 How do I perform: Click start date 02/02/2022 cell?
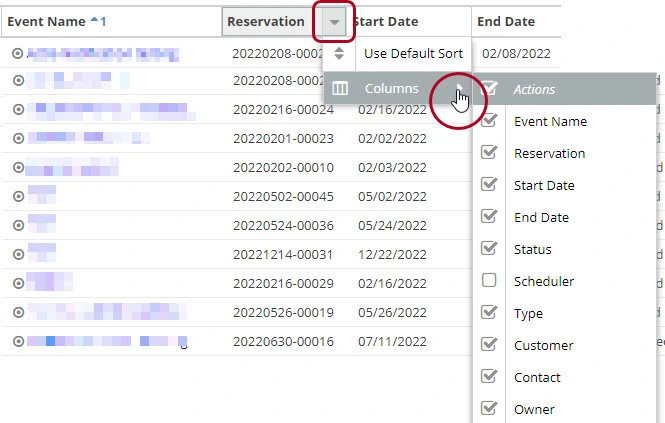click(x=392, y=139)
